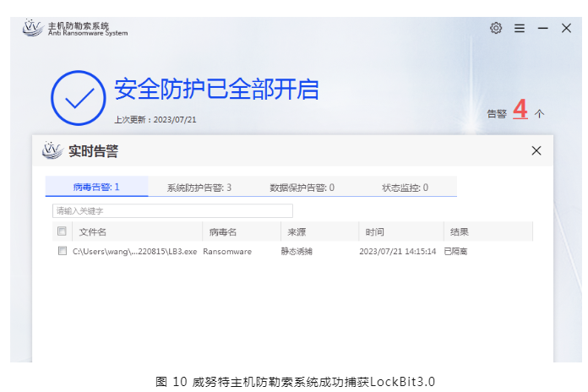Sort by the 时间 column header
The height and width of the screenshot is (392, 588).
375,231
